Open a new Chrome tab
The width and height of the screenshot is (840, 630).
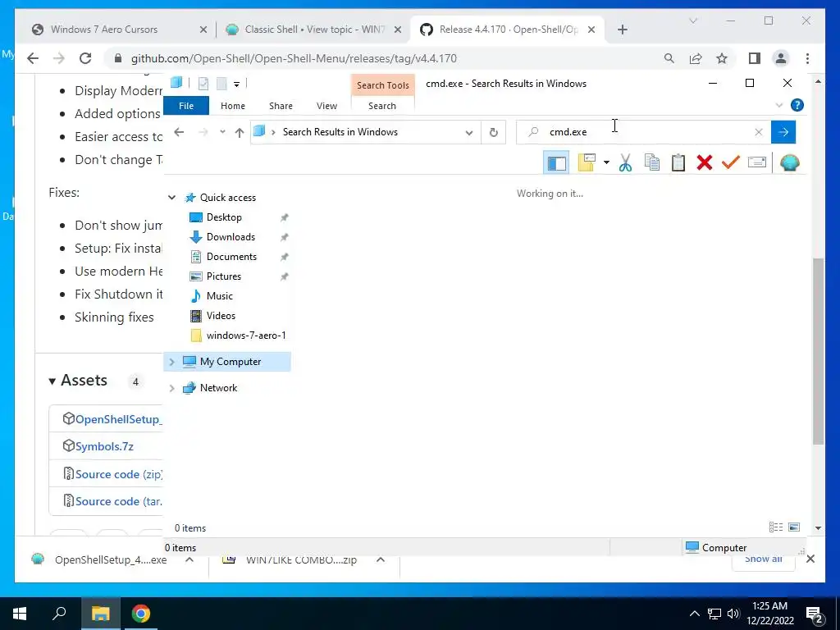pyautogui.click(x=622, y=30)
